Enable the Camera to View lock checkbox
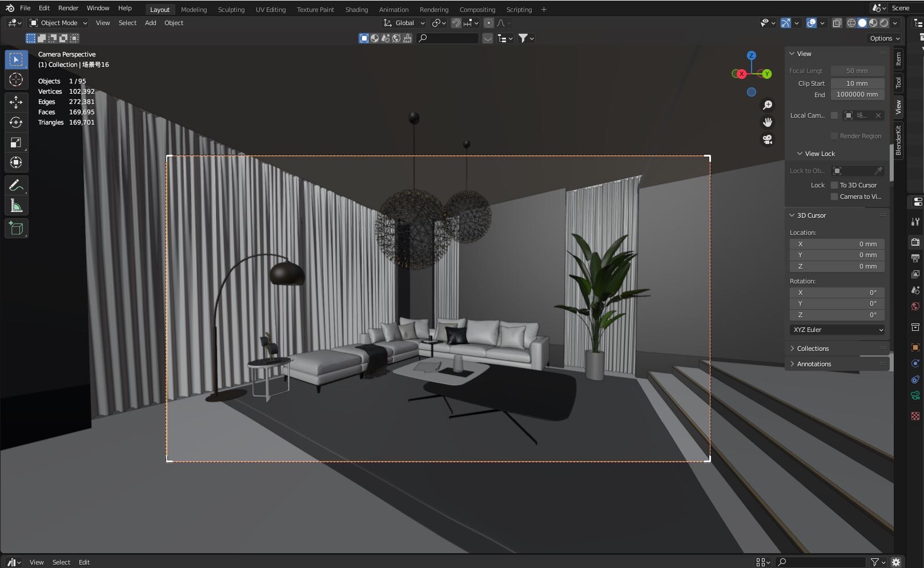 pos(834,197)
